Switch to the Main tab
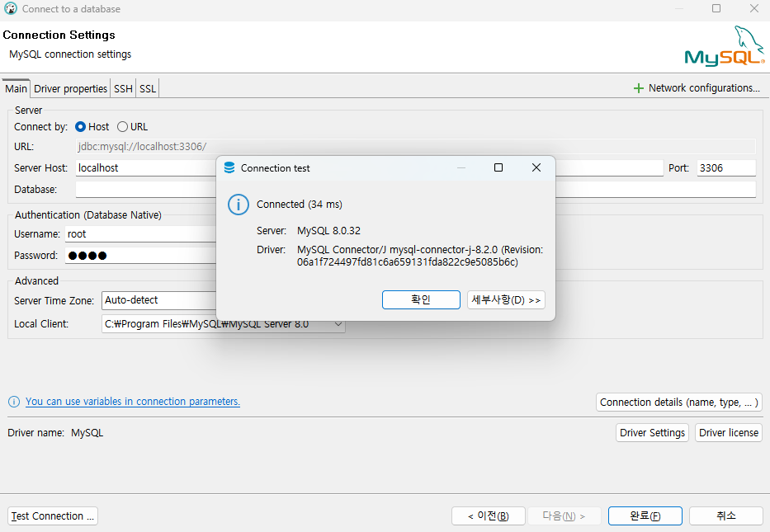The height and width of the screenshot is (532, 770). [16, 89]
